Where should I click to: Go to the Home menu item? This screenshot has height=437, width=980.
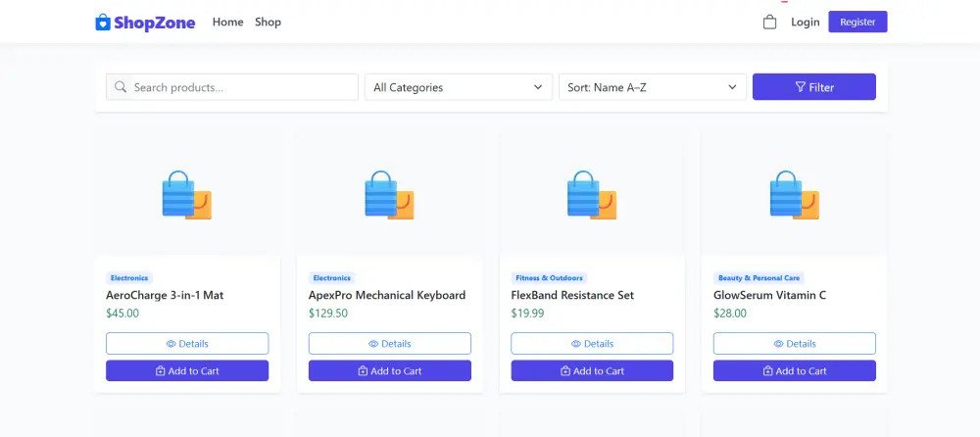click(x=227, y=22)
